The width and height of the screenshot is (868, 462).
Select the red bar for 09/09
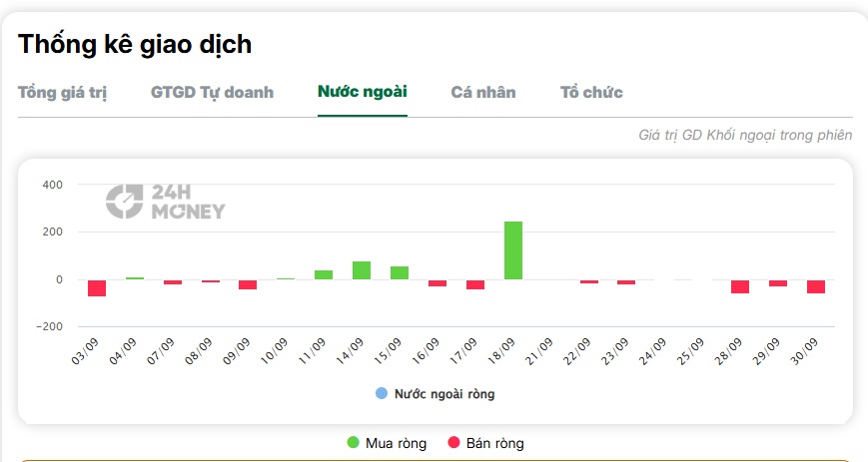[248, 285]
